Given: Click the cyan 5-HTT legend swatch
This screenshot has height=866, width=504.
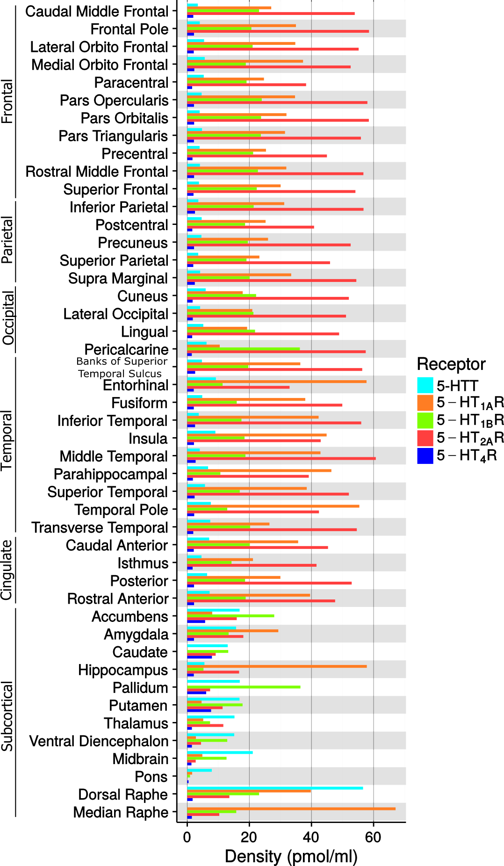Looking at the screenshot, I should (x=425, y=385).
